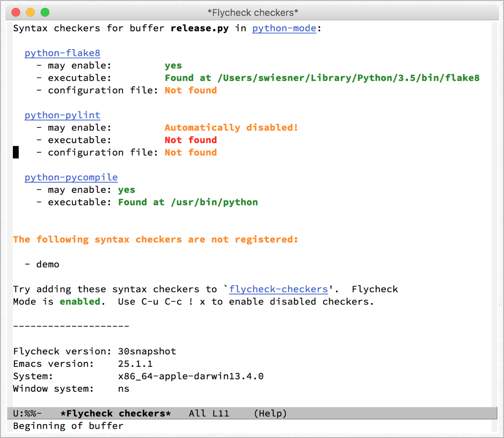Click the U:%%- buffer status indicator
Screen dimensions: 504x438
(x=28, y=414)
